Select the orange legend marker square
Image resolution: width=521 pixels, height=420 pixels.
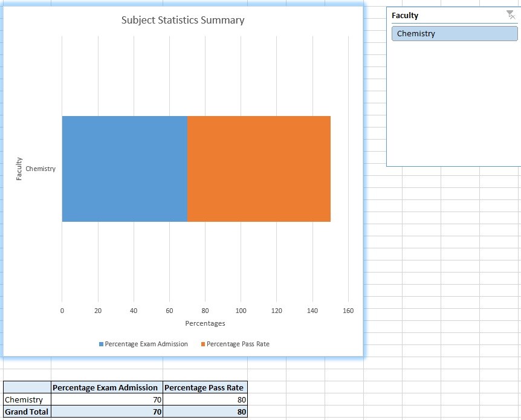click(x=203, y=344)
